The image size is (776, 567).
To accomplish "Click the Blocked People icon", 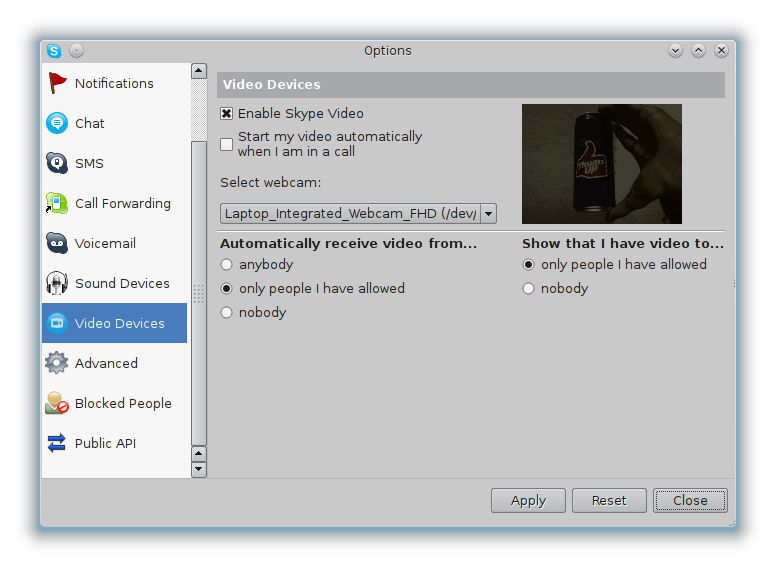I will click(x=57, y=403).
